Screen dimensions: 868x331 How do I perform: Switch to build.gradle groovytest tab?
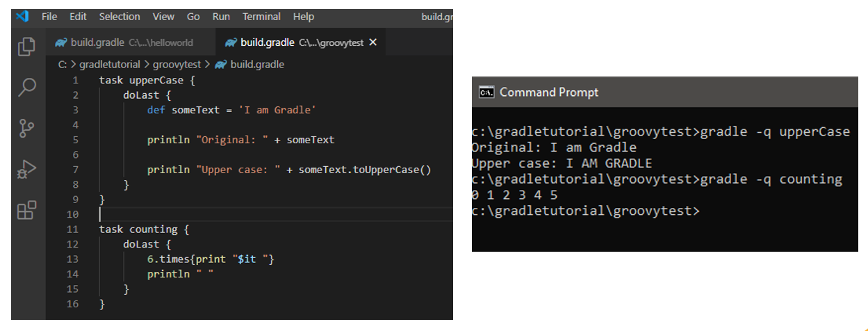pyautogui.click(x=300, y=42)
